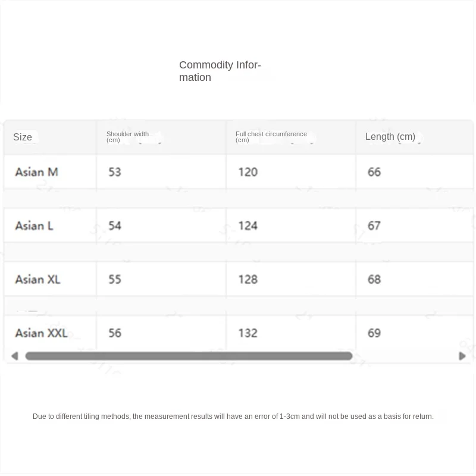Click the Asian L row label
Screen dimensions: 476x476
[x=35, y=226]
